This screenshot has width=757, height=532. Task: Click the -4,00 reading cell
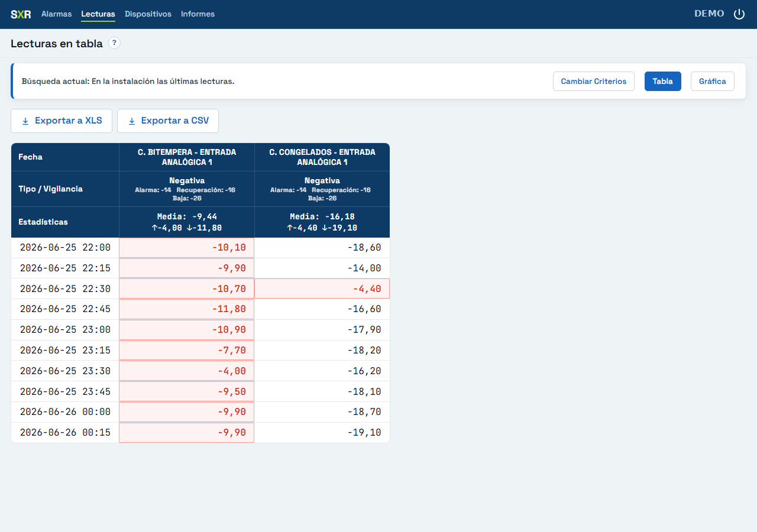[187, 371]
